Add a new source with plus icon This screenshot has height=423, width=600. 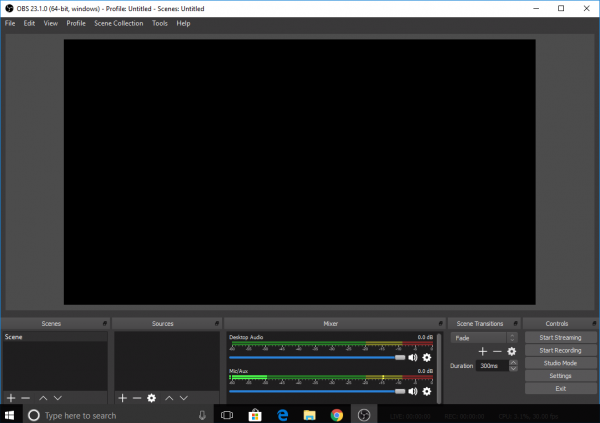coord(122,398)
